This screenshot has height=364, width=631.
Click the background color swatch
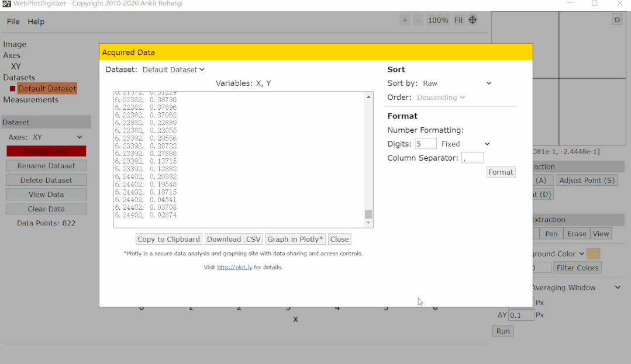pyautogui.click(x=593, y=254)
